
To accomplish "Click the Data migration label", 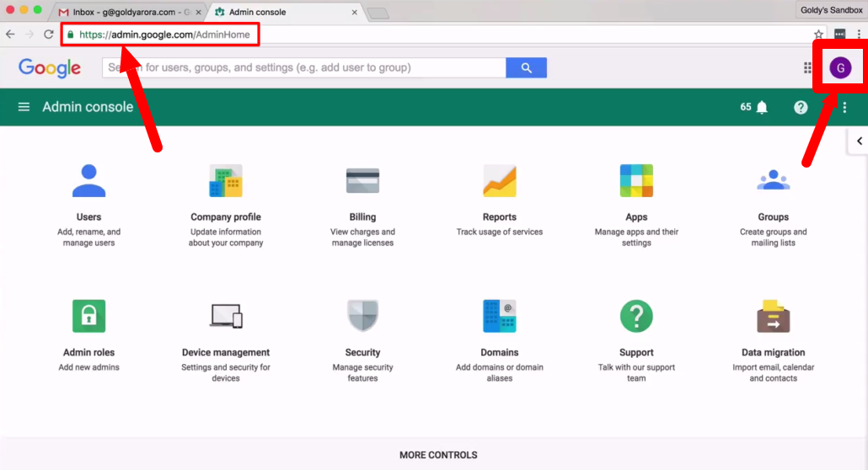I will pyautogui.click(x=774, y=353).
